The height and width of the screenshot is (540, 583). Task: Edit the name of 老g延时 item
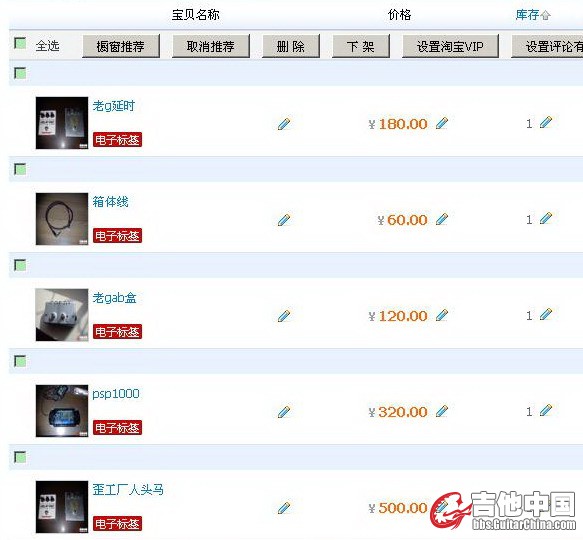(x=284, y=124)
